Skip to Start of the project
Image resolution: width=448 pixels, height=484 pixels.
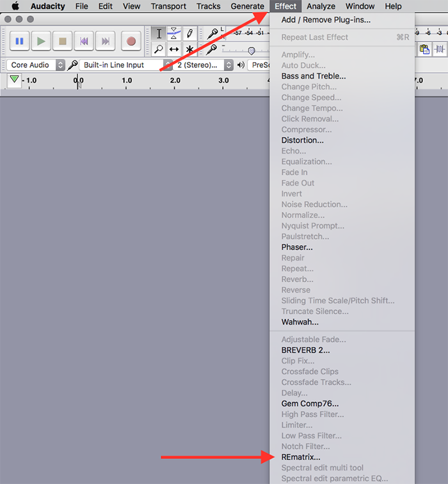point(84,41)
